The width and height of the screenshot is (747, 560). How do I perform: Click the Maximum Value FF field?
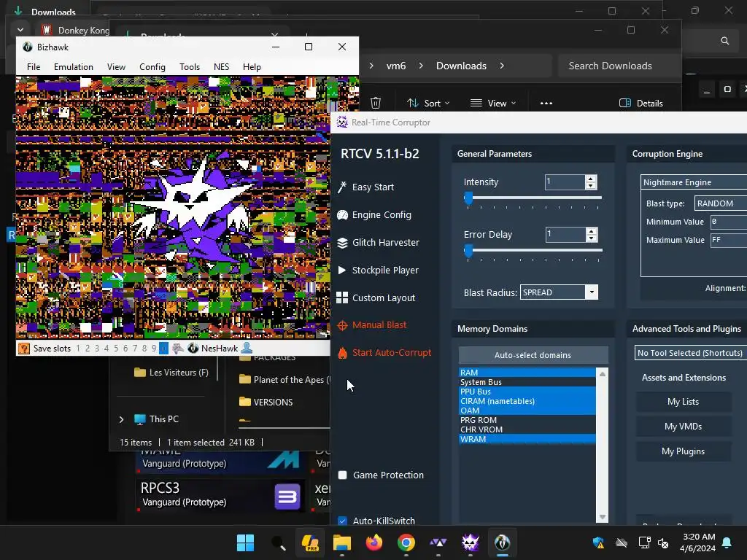(x=729, y=240)
